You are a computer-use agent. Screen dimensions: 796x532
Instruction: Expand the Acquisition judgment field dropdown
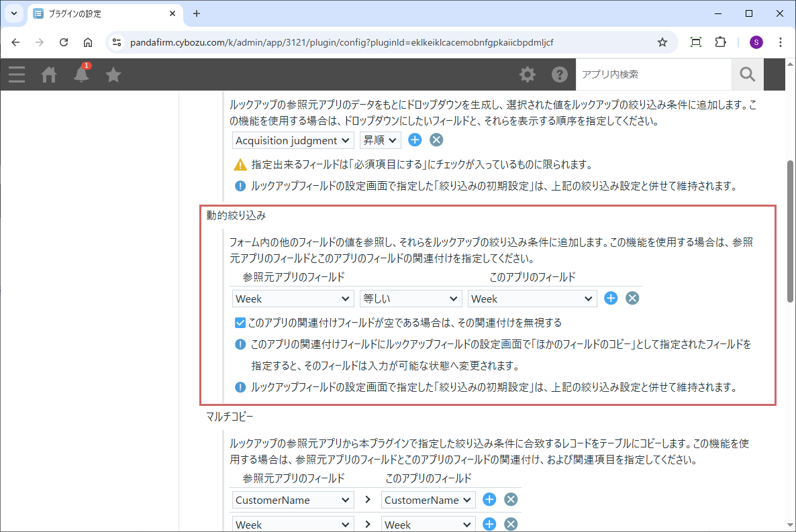coord(293,140)
